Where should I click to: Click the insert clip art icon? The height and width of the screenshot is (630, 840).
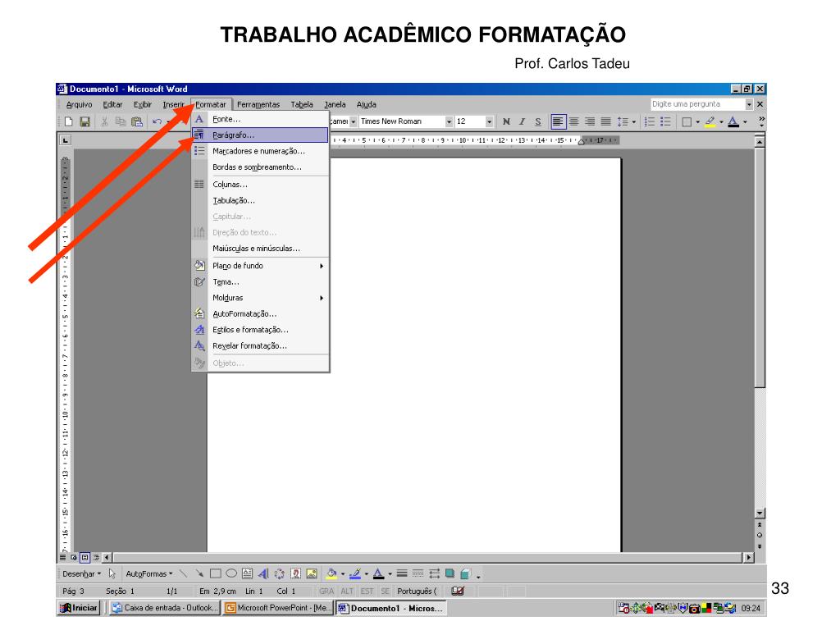point(295,573)
